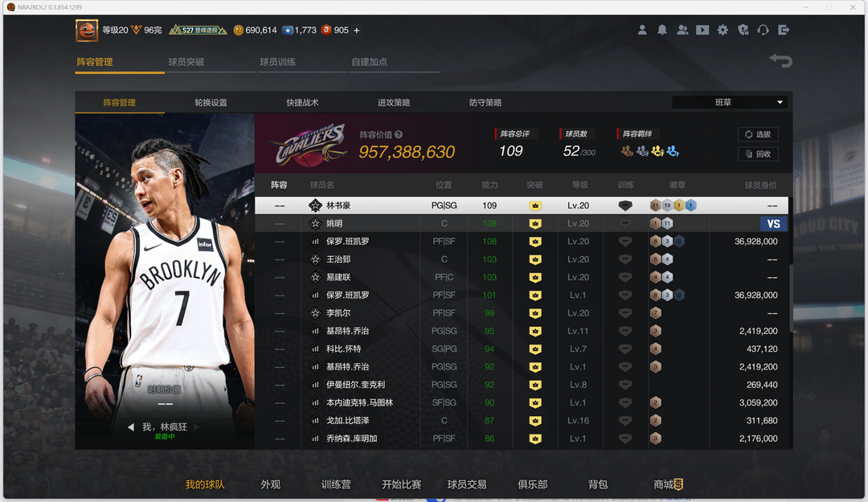The width and height of the screenshot is (868, 502).
Task: Click the left arrow beside 我，林疯狂
Action: point(131,427)
